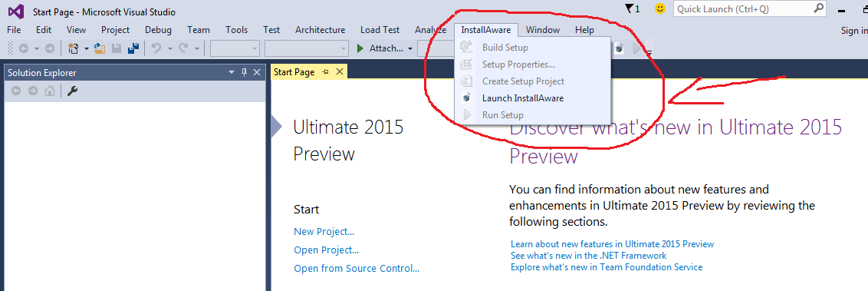This screenshot has width=868, height=291.
Task: Open the Architecture menu
Action: [320, 30]
